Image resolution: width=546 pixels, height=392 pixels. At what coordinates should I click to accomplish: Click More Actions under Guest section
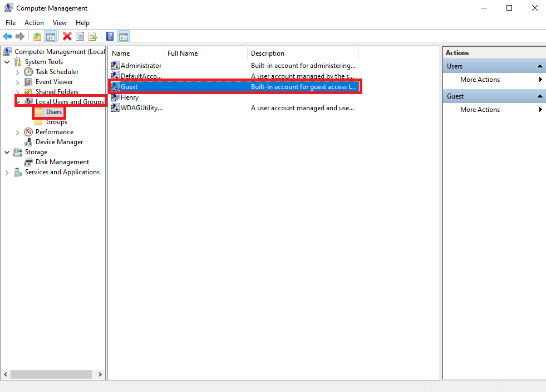(x=480, y=109)
